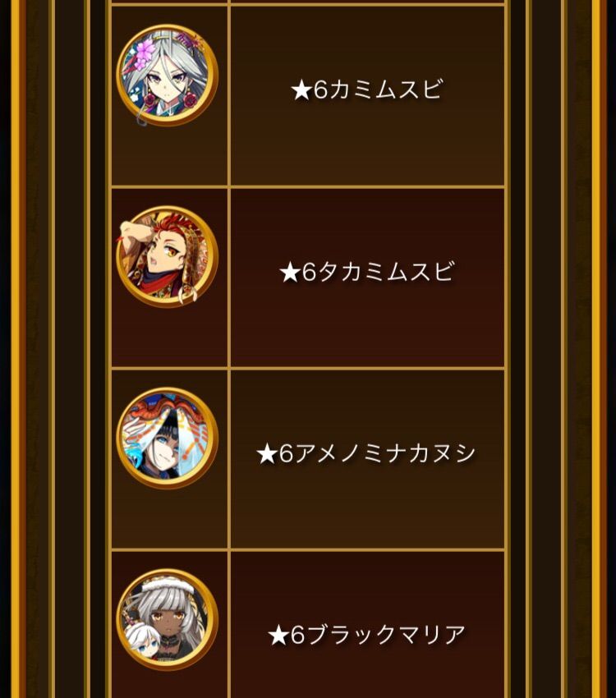
Task: Select the ★6タカミムスビ name label
Action: [x=367, y=271]
